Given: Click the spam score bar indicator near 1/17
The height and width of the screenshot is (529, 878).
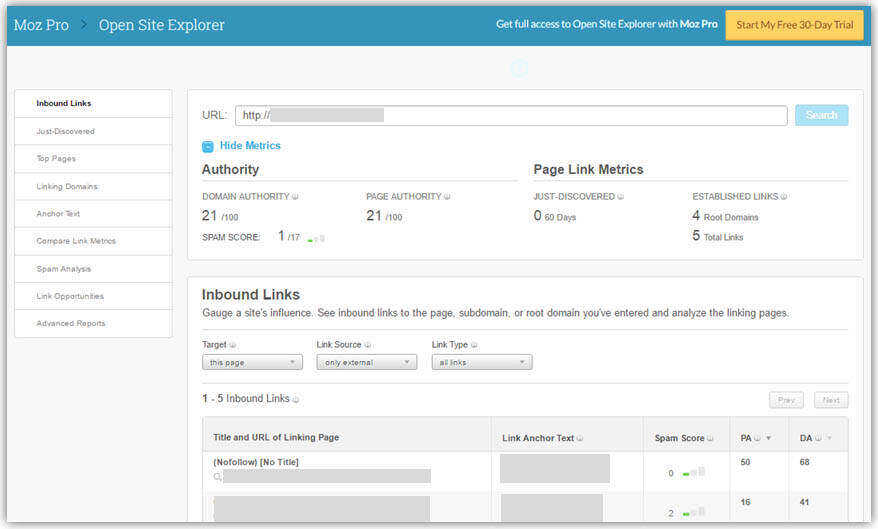Looking at the screenshot, I should tap(316, 238).
